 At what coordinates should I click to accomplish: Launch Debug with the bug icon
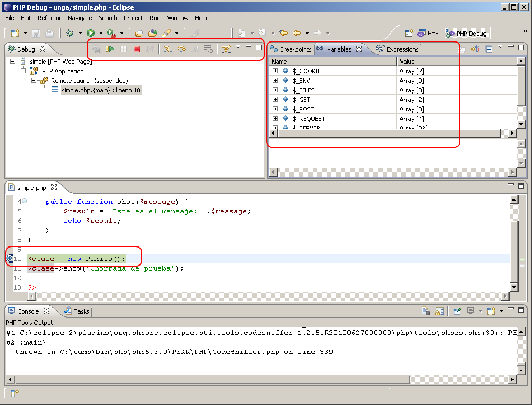coord(70,33)
